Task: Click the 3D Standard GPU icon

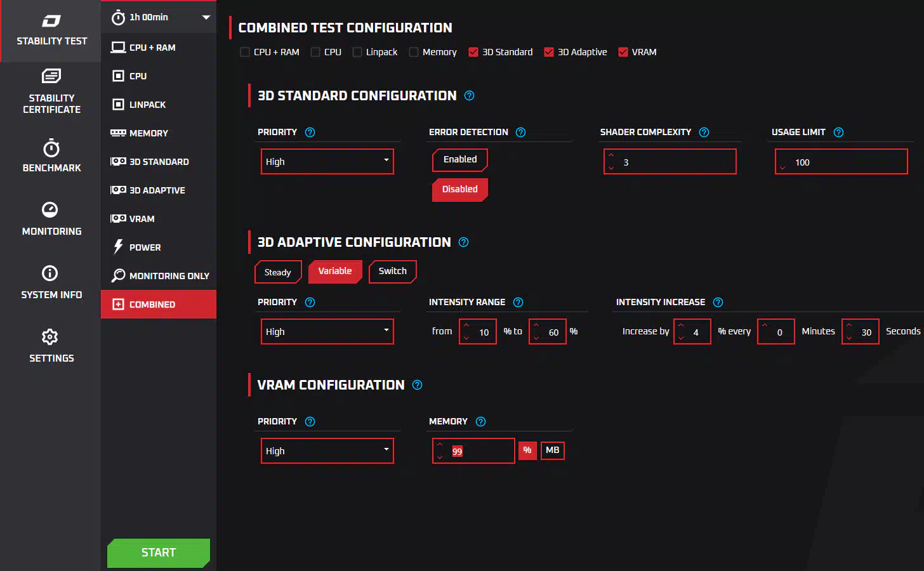Action: coord(118,162)
